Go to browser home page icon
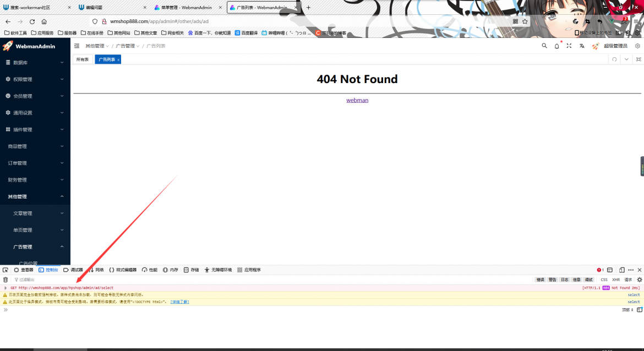The height and width of the screenshot is (351, 644). click(44, 21)
